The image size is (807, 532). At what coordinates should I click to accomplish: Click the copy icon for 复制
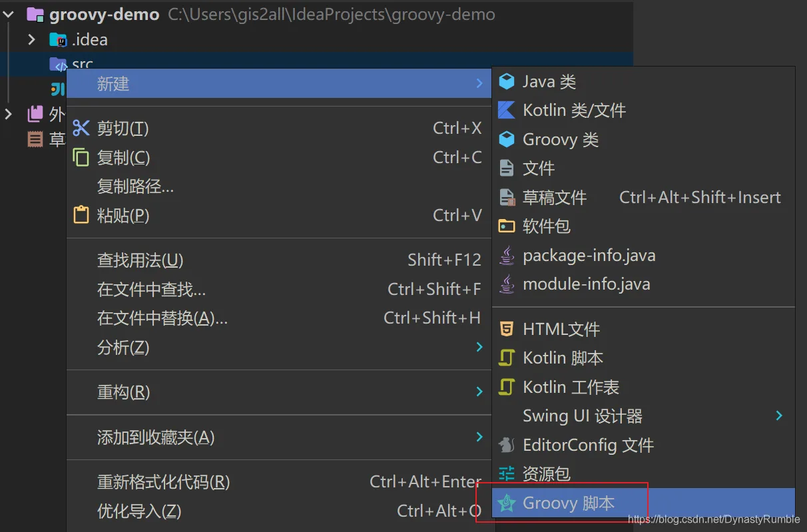coord(81,157)
